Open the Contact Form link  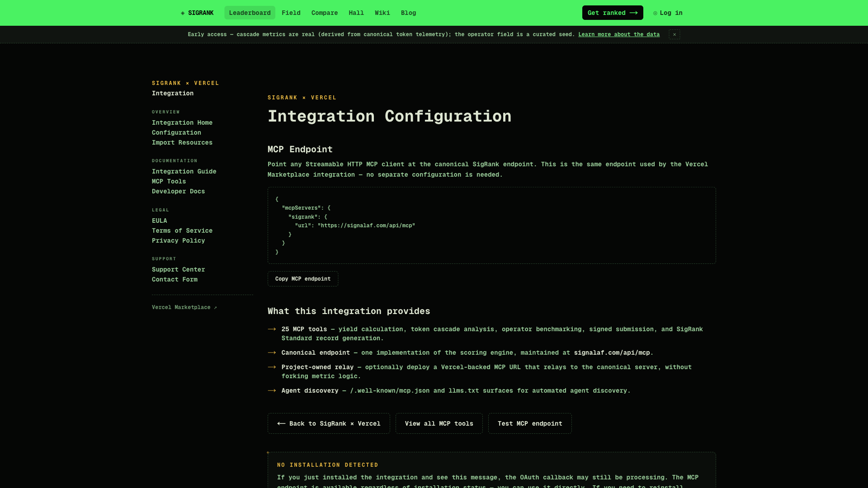click(175, 279)
